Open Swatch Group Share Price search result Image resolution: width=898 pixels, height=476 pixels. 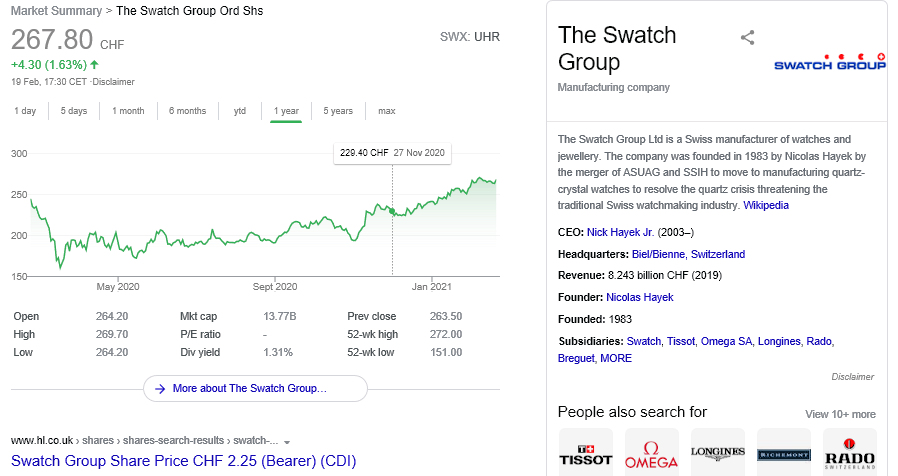coord(183,462)
